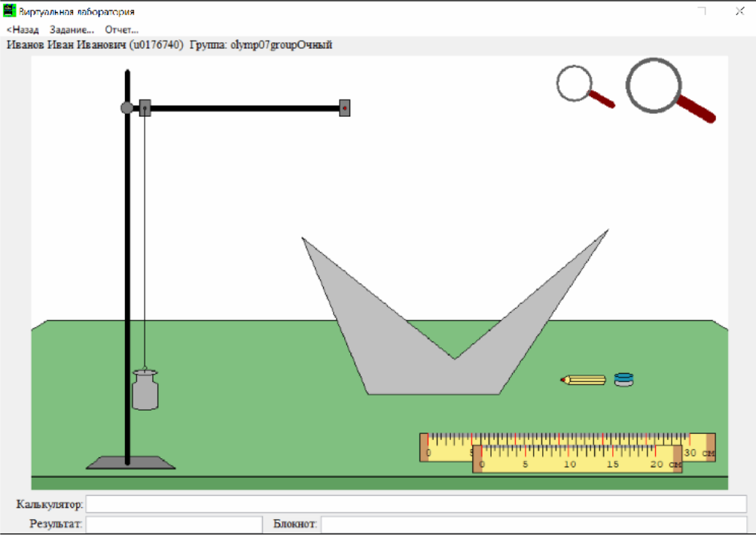Focus the Калькулятор input field
This screenshot has height=535, width=756.
pyautogui.click(x=416, y=504)
